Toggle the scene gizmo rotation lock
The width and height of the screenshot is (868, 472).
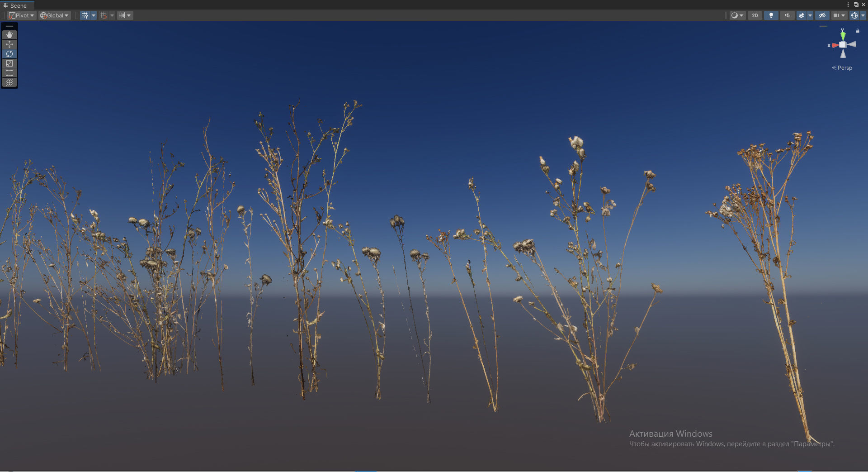(x=858, y=31)
